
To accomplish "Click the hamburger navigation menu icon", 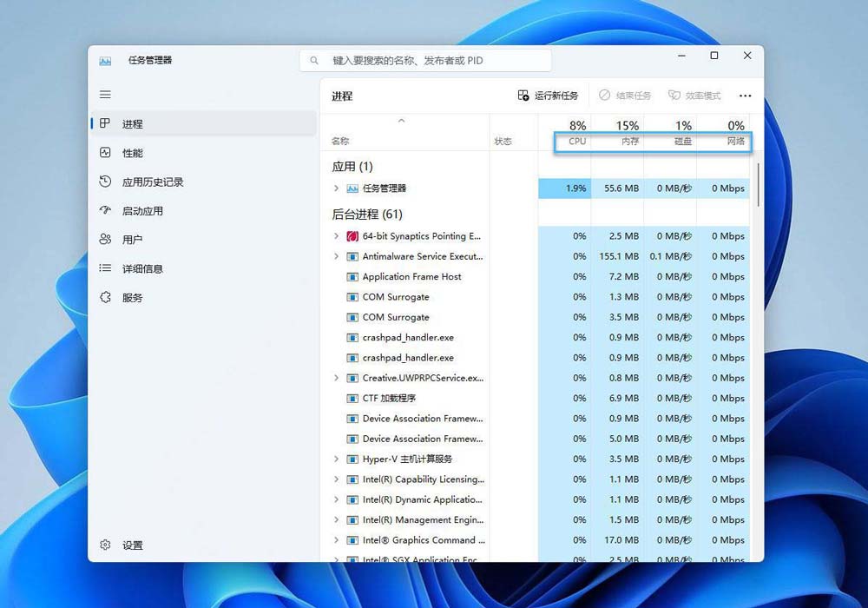I will coord(105,95).
